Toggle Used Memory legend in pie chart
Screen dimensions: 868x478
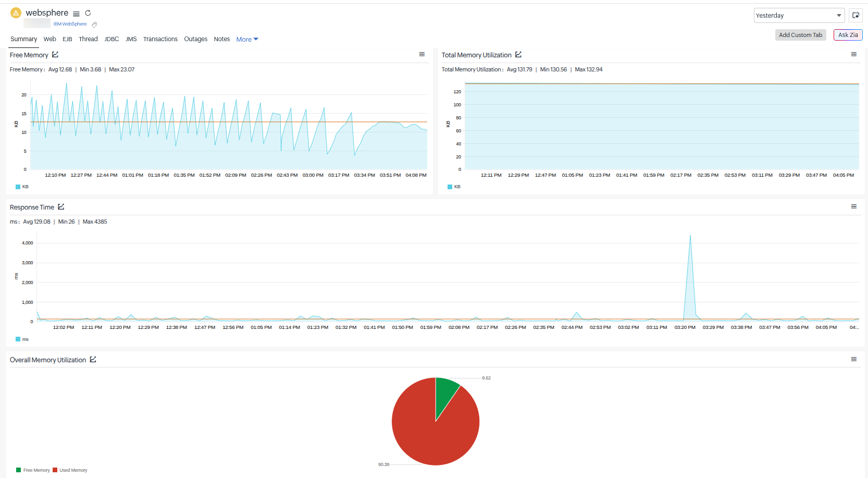[x=70, y=470]
